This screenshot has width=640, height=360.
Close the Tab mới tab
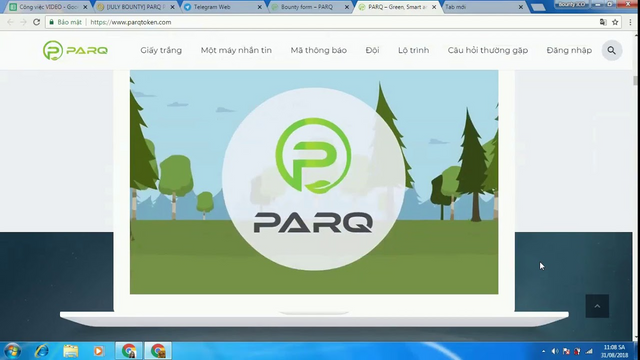pyautogui.click(x=521, y=7)
